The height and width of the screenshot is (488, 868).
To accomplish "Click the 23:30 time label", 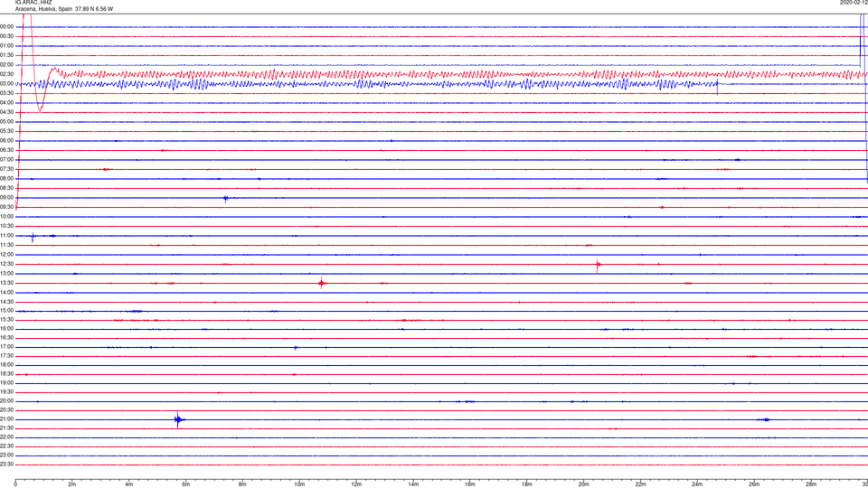I will [6, 465].
